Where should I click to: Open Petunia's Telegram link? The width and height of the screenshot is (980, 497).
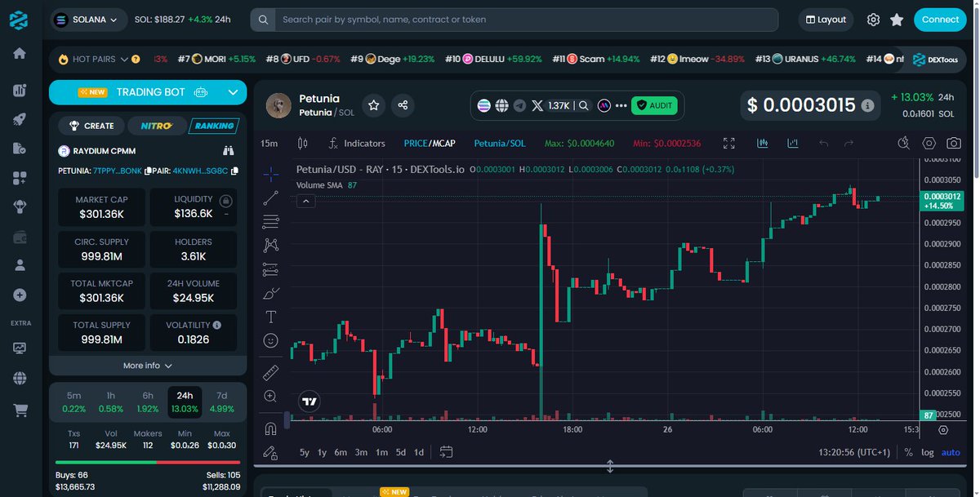(x=519, y=105)
